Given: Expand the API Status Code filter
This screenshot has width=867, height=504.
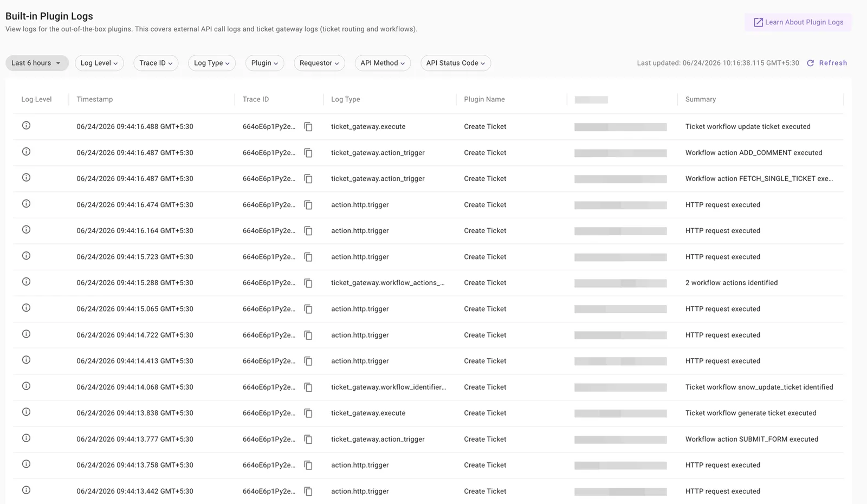Looking at the screenshot, I should (x=456, y=63).
